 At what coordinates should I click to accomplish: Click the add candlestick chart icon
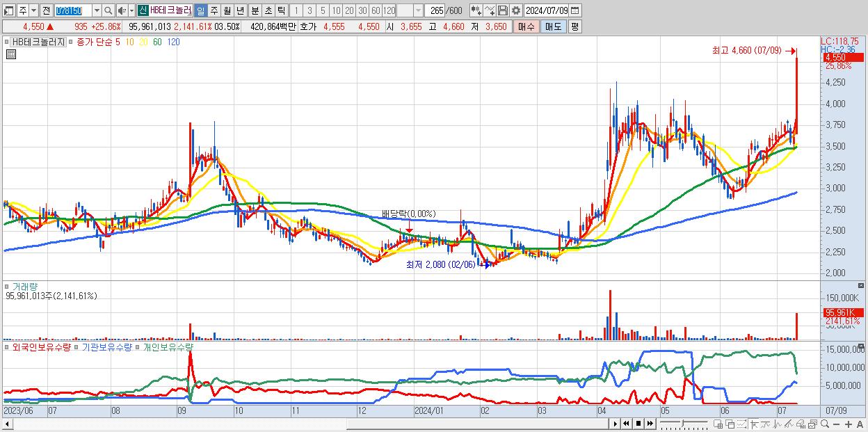click(x=476, y=10)
